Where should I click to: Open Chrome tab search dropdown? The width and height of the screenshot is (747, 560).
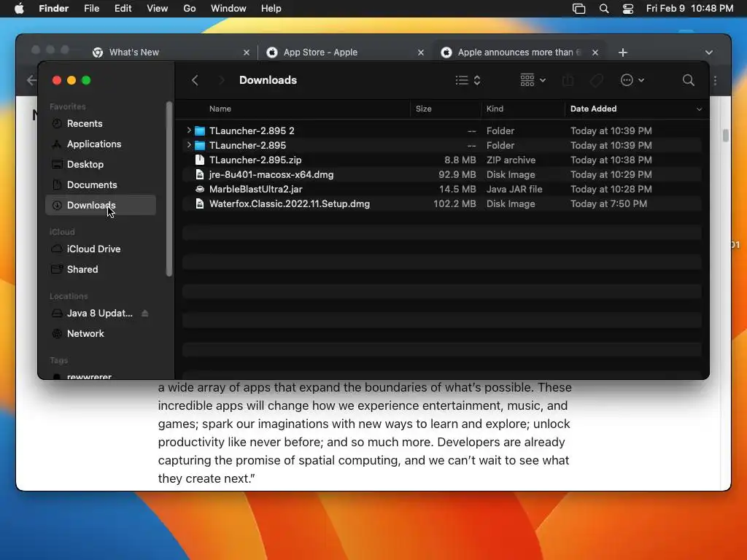tap(709, 52)
